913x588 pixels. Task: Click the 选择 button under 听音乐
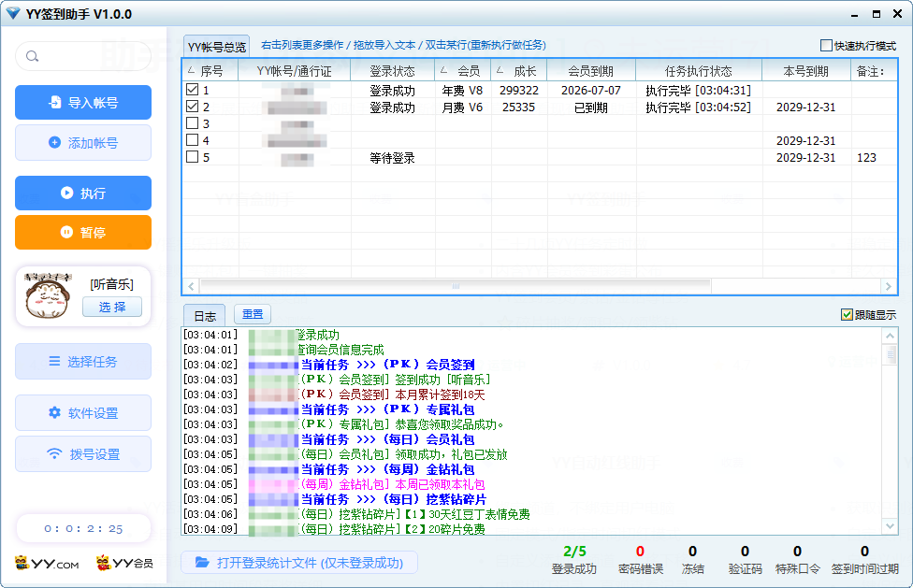tap(112, 308)
